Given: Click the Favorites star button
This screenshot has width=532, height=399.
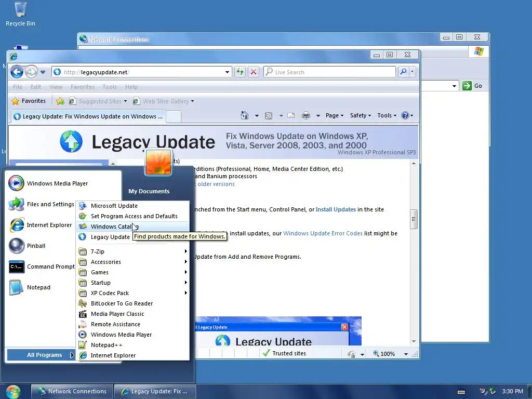Looking at the screenshot, I should [x=29, y=101].
